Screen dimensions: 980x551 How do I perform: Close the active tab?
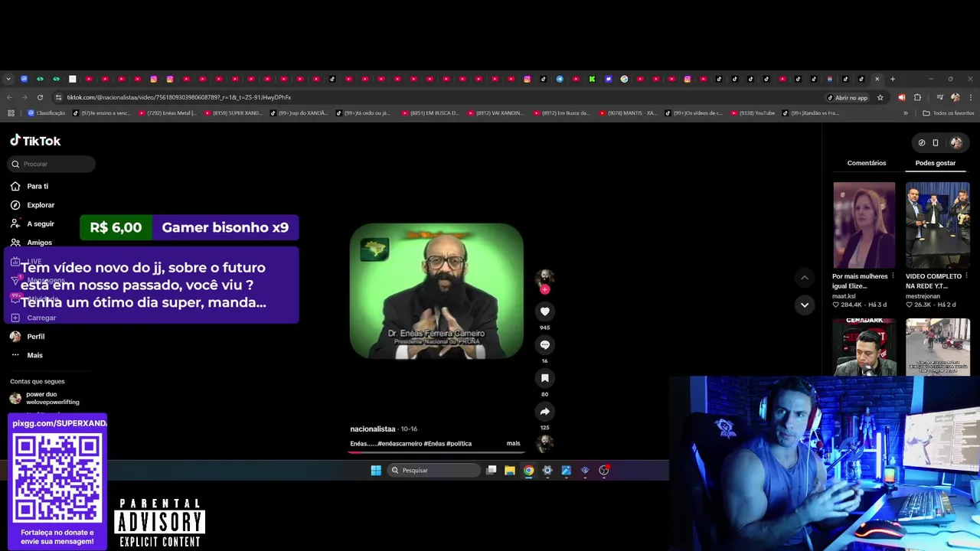click(877, 79)
